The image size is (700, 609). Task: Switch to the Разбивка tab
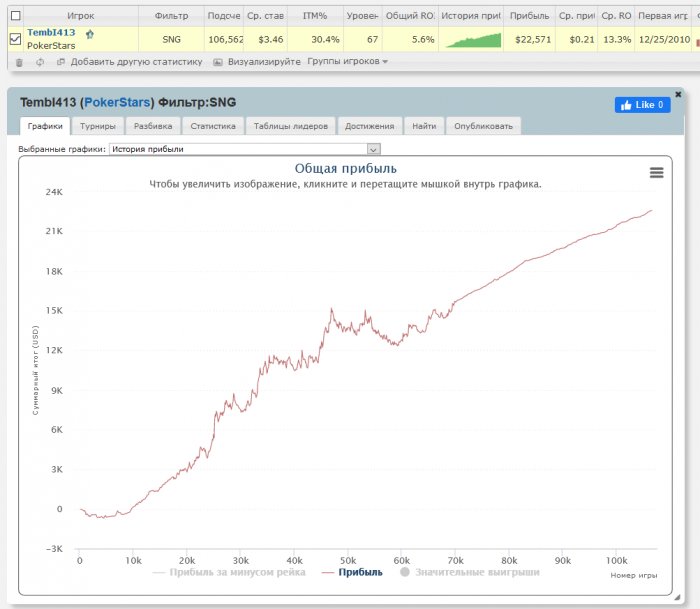(x=153, y=126)
